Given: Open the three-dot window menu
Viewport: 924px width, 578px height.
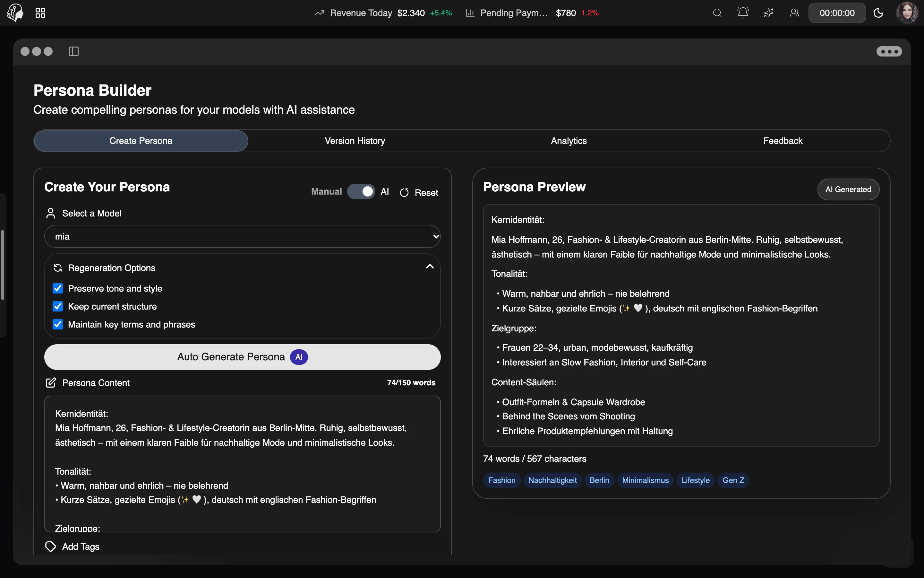Looking at the screenshot, I should [889, 51].
